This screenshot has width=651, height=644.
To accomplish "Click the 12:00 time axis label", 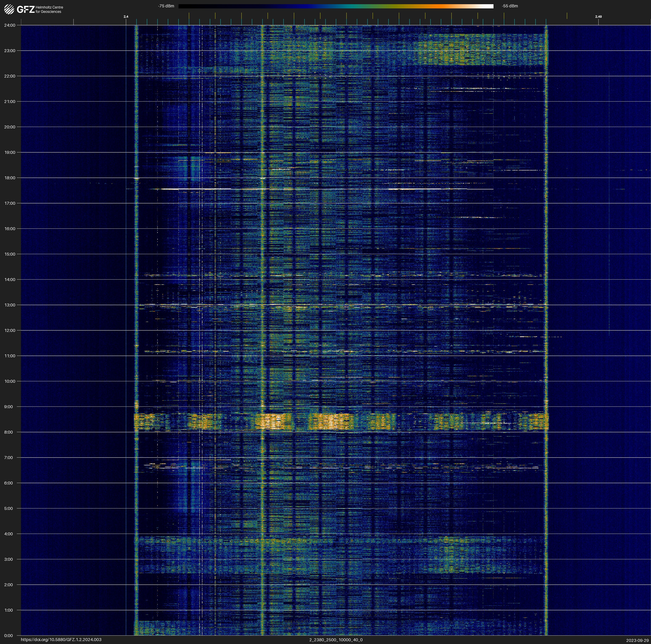I will point(10,330).
